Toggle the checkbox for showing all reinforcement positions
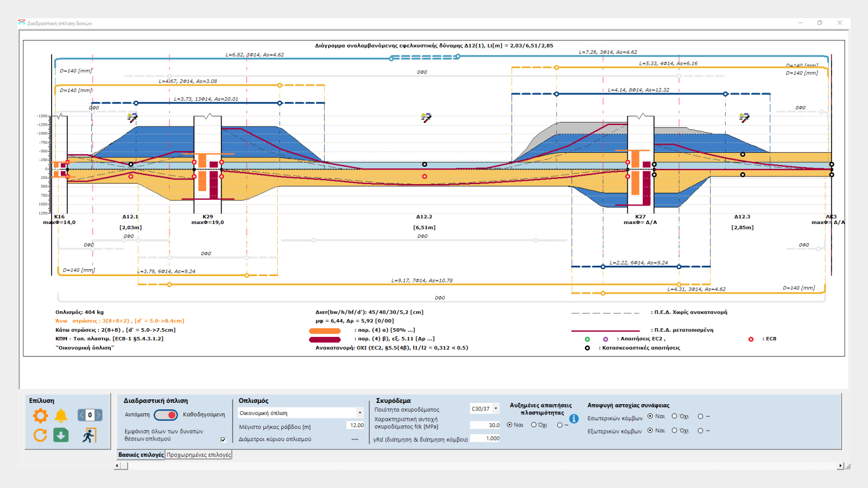 point(223,439)
